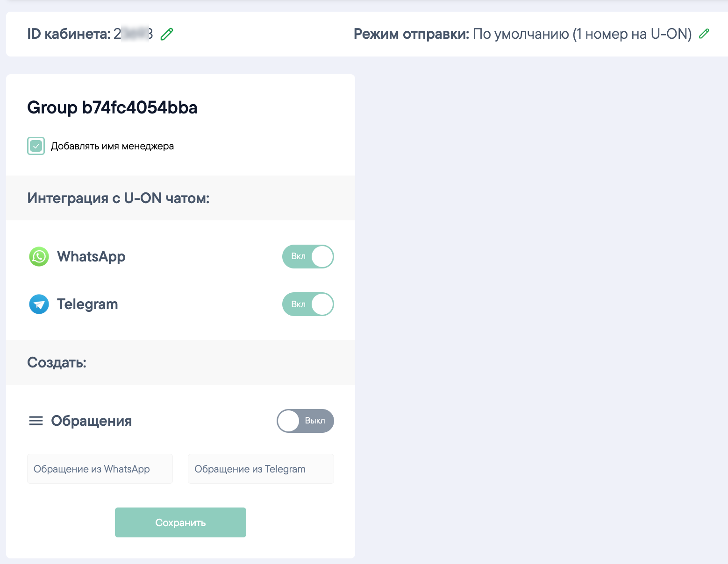Focus the Обращение из Telegram input field
Image resolution: width=728 pixels, height=564 pixels.
tap(261, 469)
